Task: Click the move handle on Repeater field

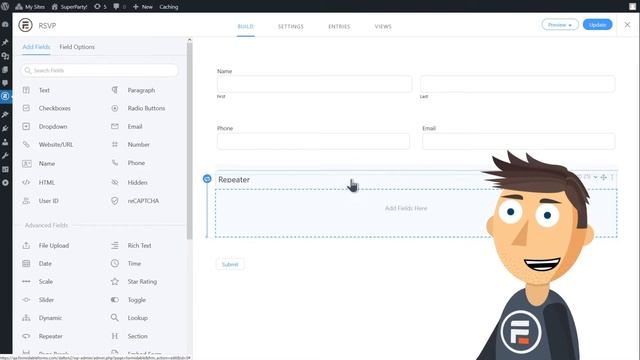Action: 604,177
